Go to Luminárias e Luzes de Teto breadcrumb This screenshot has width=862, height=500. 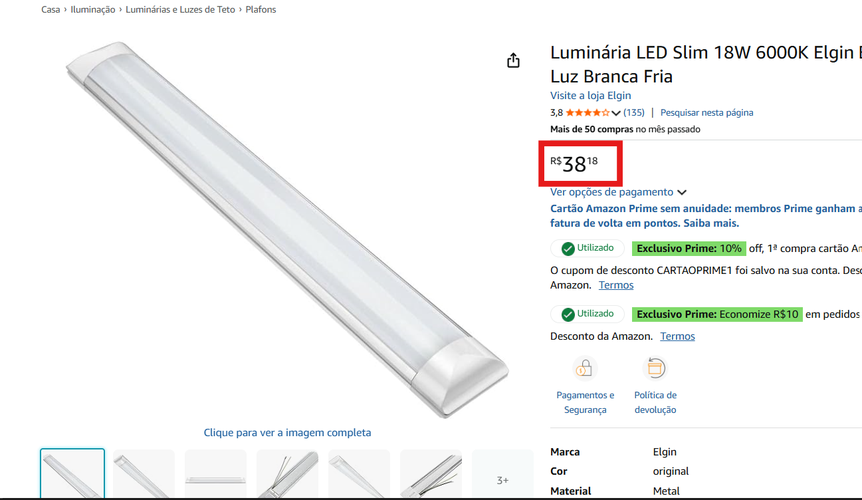click(180, 9)
